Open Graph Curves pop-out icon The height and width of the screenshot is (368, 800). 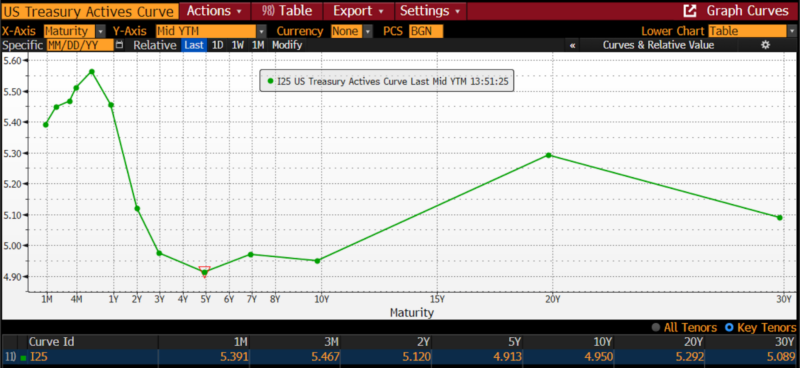pos(690,10)
